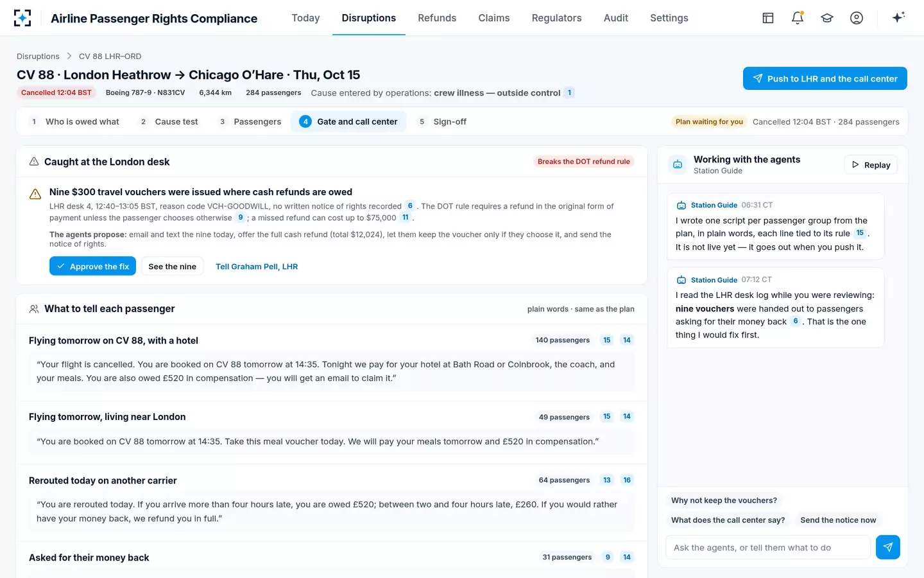Follow the Disruptions breadcrumb link
This screenshot has width=924, height=578.
click(x=38, y=57)
